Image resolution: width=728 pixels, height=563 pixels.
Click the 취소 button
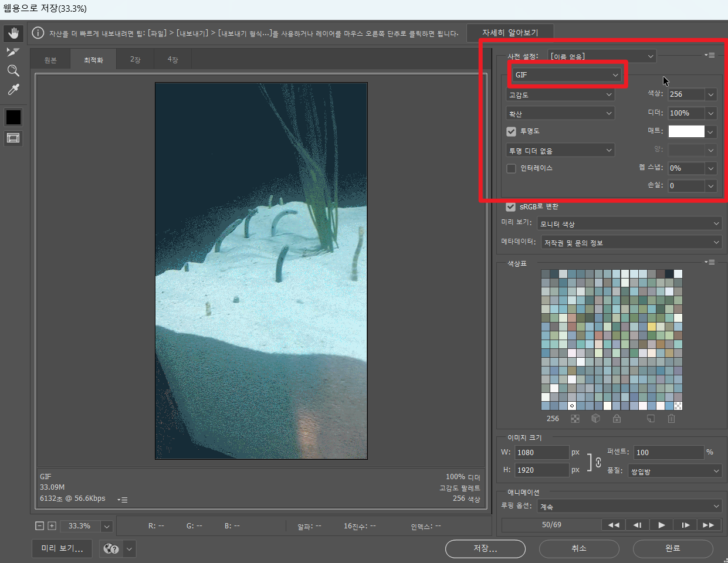click(x=579, y=548)
